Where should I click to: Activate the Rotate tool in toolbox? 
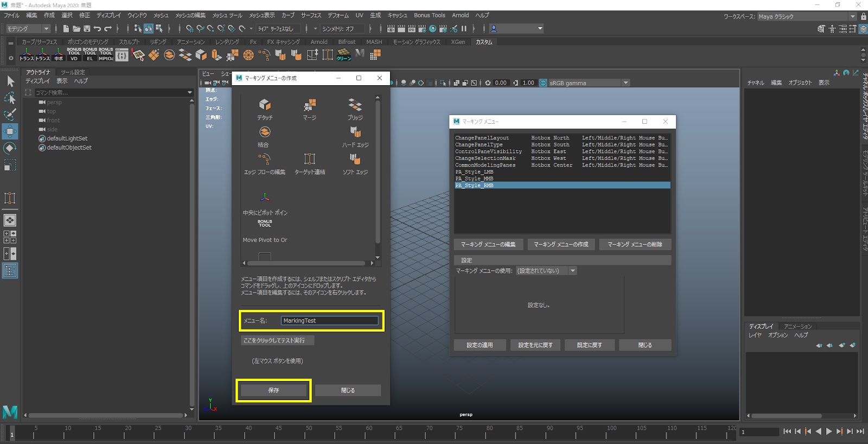click(10, 148)
